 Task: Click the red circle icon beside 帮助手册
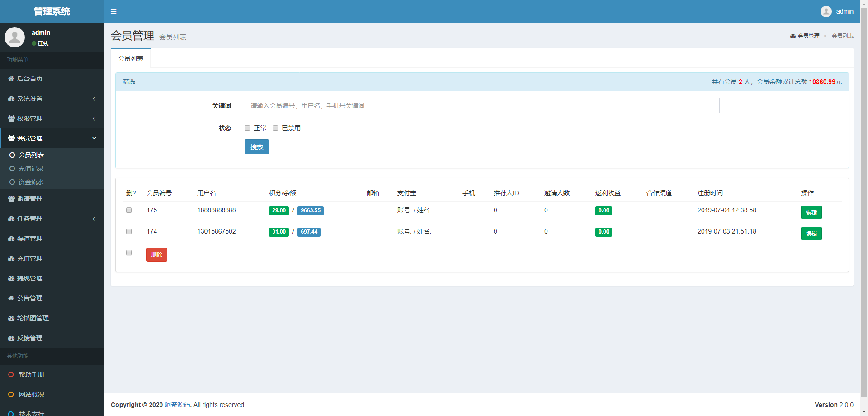(11, 374)
